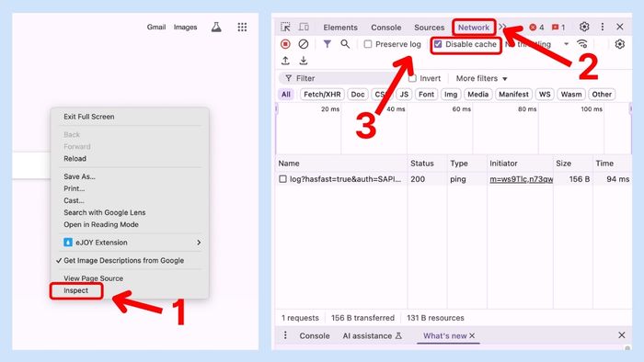Click the issues count flag badge
Viewport: 644px width, 362px height.
click(558, 28)
